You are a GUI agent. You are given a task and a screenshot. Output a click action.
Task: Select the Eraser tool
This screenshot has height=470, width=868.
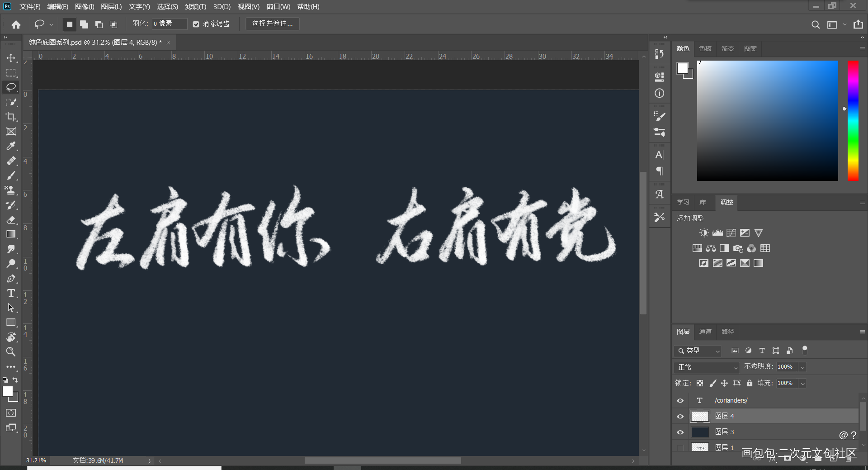(11, 220)
